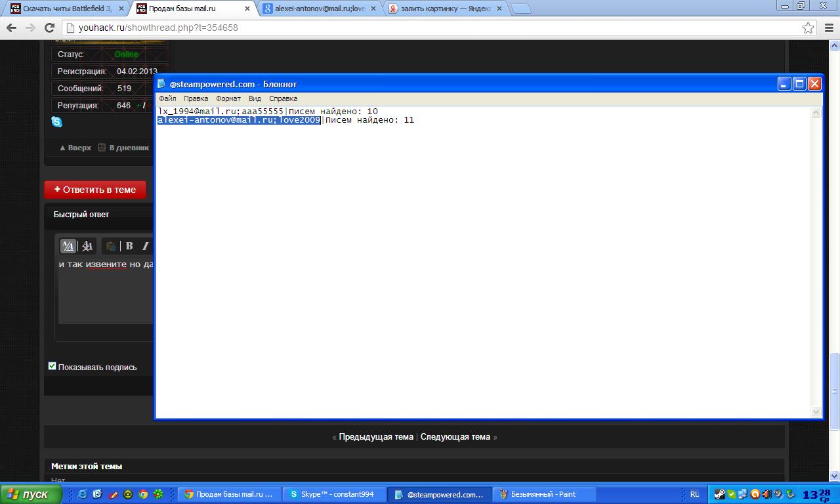
Task: Apply italic in quick reply editor
Action: 146,246
